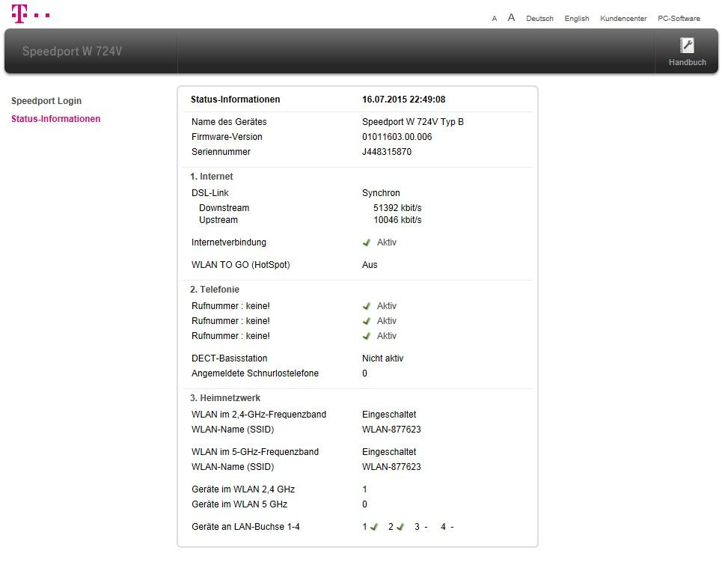Click serial number J448315870
The width and height of the screenshot is (728, 577).
click(387, 152)
